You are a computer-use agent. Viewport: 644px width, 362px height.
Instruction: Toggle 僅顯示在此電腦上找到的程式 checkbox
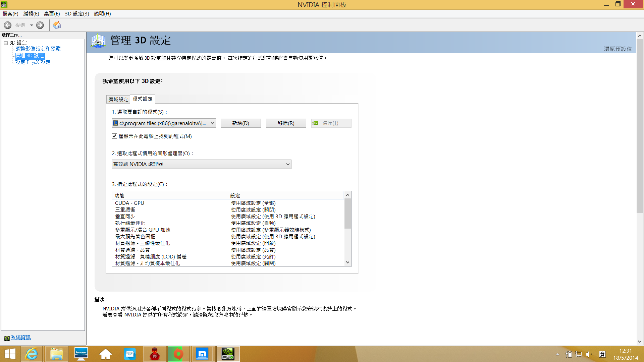(x=114, y=136)
